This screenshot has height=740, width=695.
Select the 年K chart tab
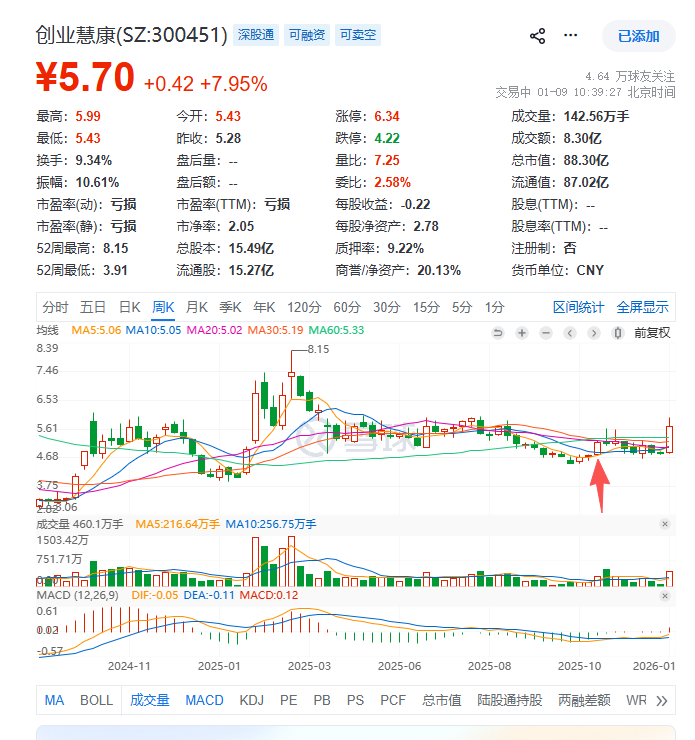tap(264, 307)
